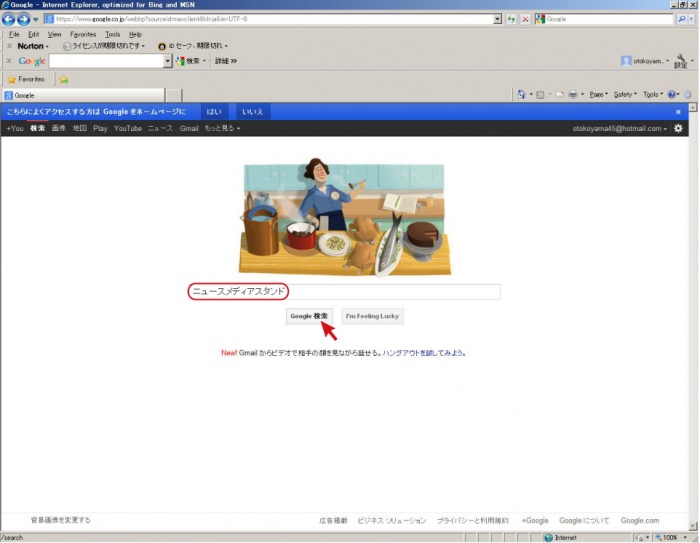Go to +You in Google bar
The height and width of the screenshot is (543, 700).
[15, 129]
